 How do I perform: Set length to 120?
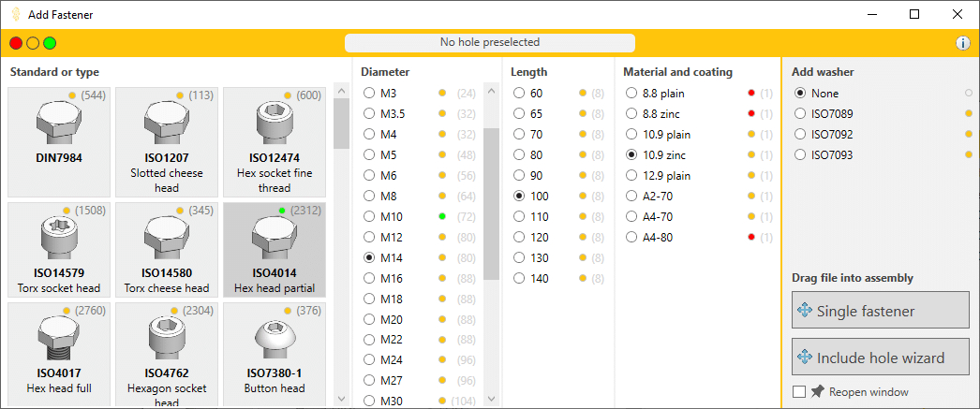pos(519,238)
